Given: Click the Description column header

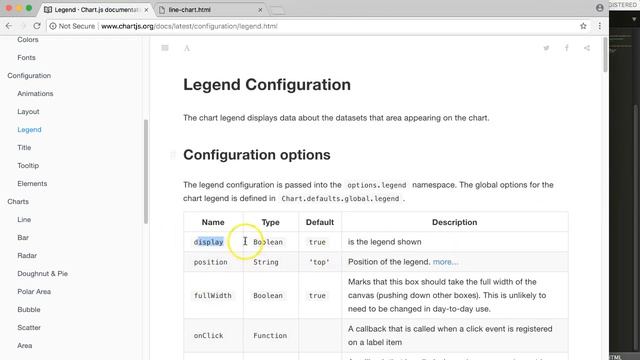Looking at the screenshot, I should (454, 222).
